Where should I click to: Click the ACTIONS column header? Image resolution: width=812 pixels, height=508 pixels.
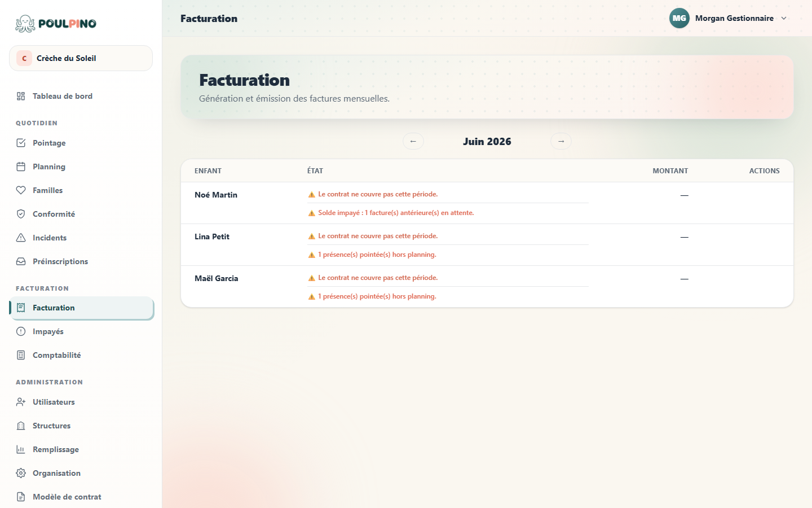(x=765, y=170)
